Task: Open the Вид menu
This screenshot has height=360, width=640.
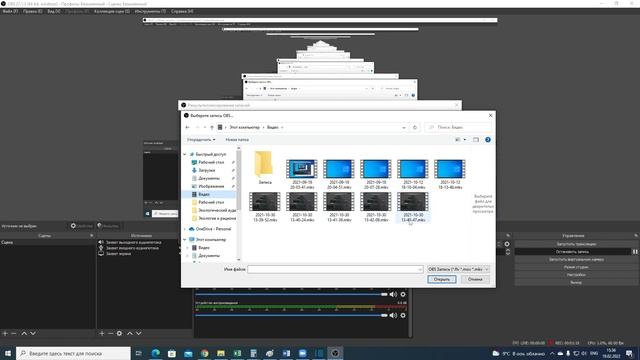Action: 54,11
